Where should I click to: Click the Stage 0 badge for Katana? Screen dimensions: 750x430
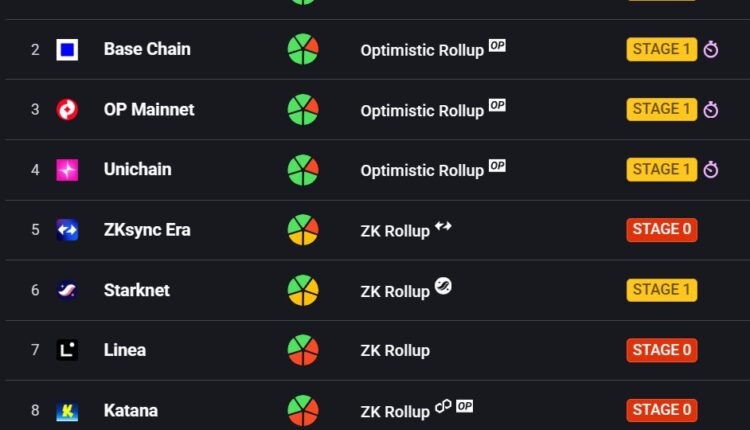pyautogui.click(x=662, y=410)
